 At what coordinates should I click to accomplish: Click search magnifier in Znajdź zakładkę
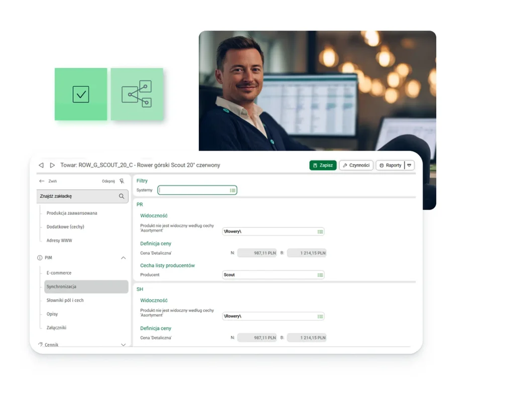click(121, 196)
